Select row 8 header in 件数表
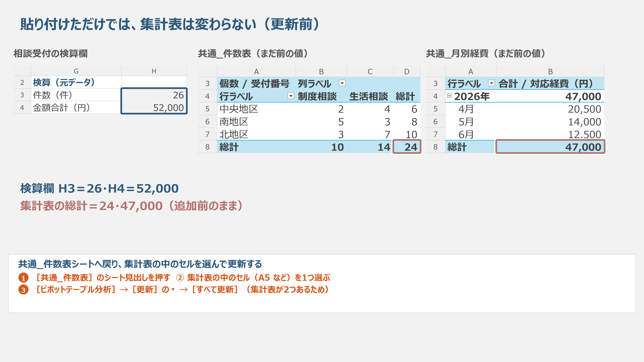This screenshot has width=644, height=362. [207, 147]
